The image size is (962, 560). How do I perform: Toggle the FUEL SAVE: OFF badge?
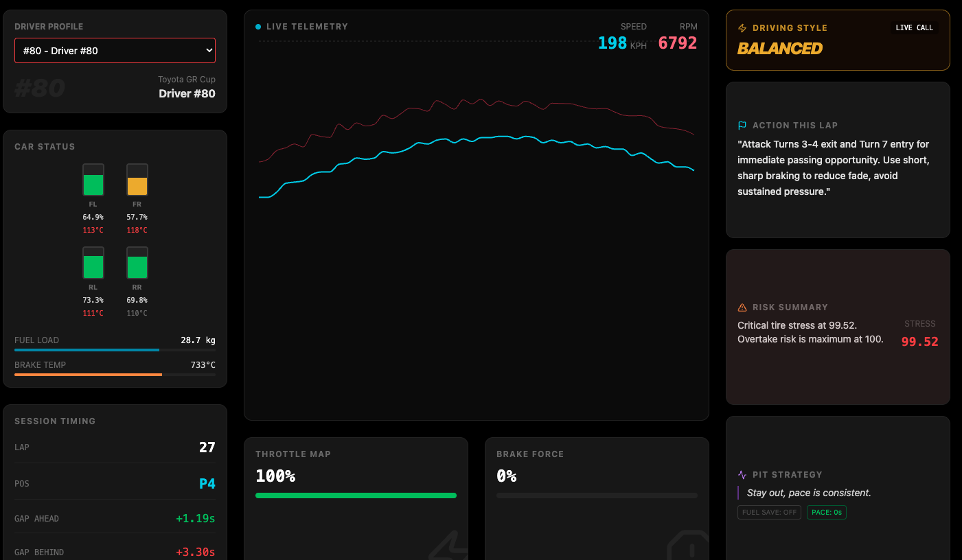pos(769,513)
